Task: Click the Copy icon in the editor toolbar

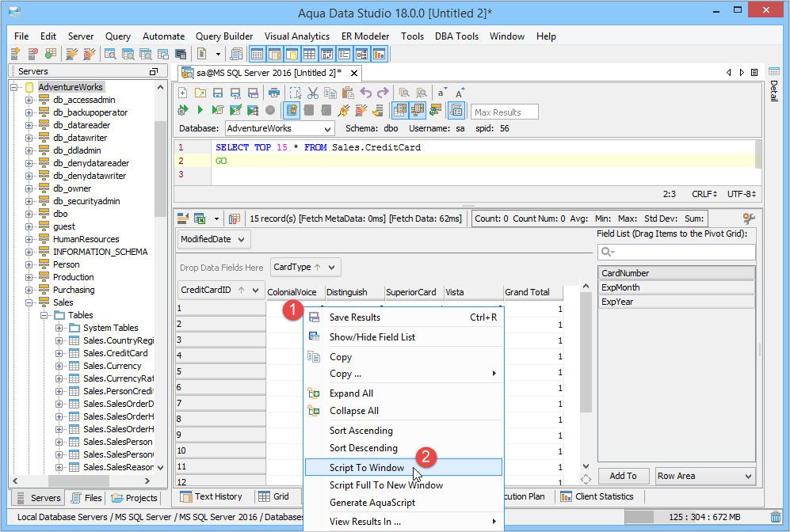Action: coord(330,93)
